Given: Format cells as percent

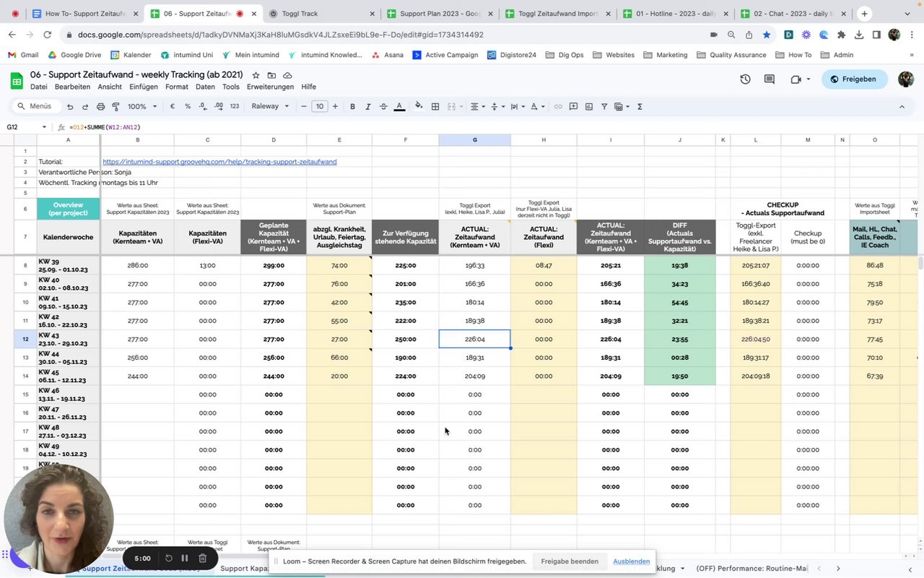Looking at the screenshot, I should point(188,106).
